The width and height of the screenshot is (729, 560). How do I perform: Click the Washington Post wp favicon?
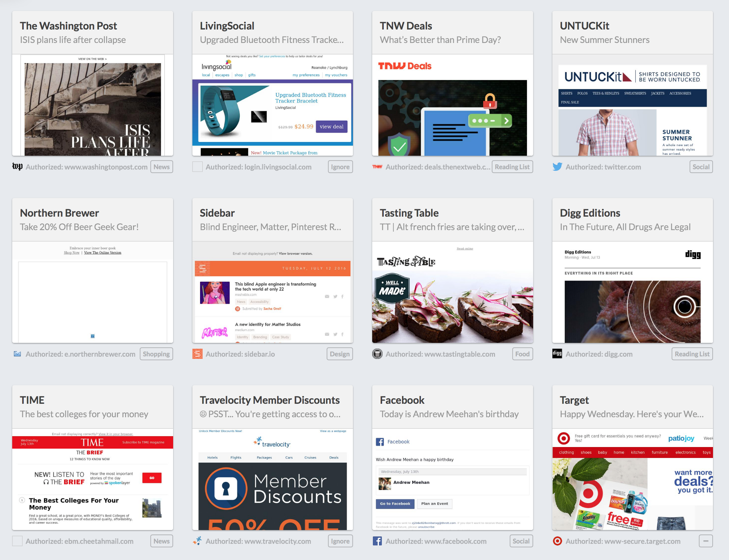[x=17, y=167]
